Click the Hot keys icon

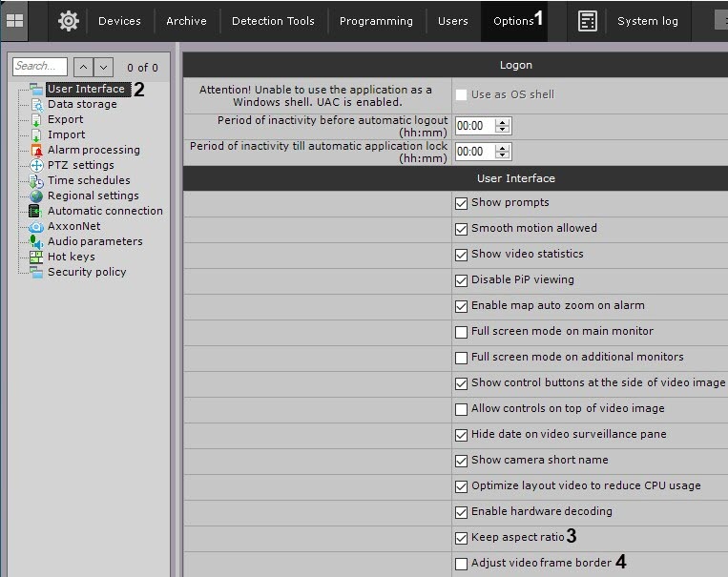pyautogui.click(x=35, y=257)
